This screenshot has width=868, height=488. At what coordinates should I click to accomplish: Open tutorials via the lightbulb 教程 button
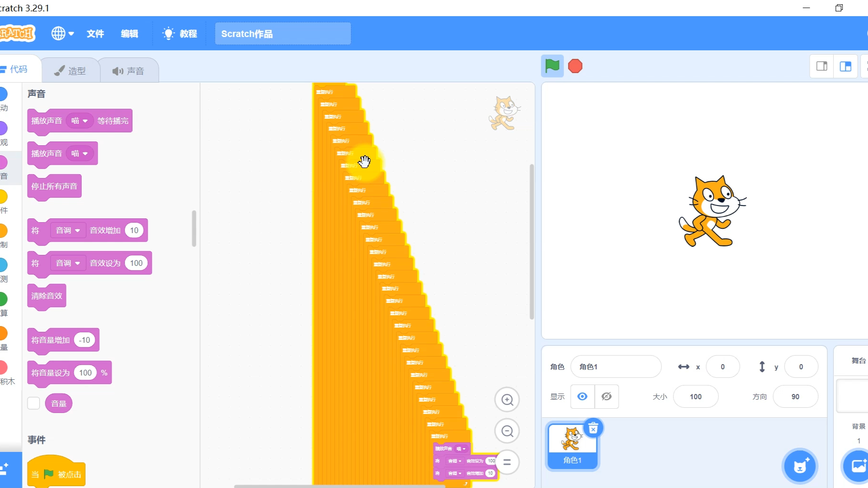click(x=180, y=33)
